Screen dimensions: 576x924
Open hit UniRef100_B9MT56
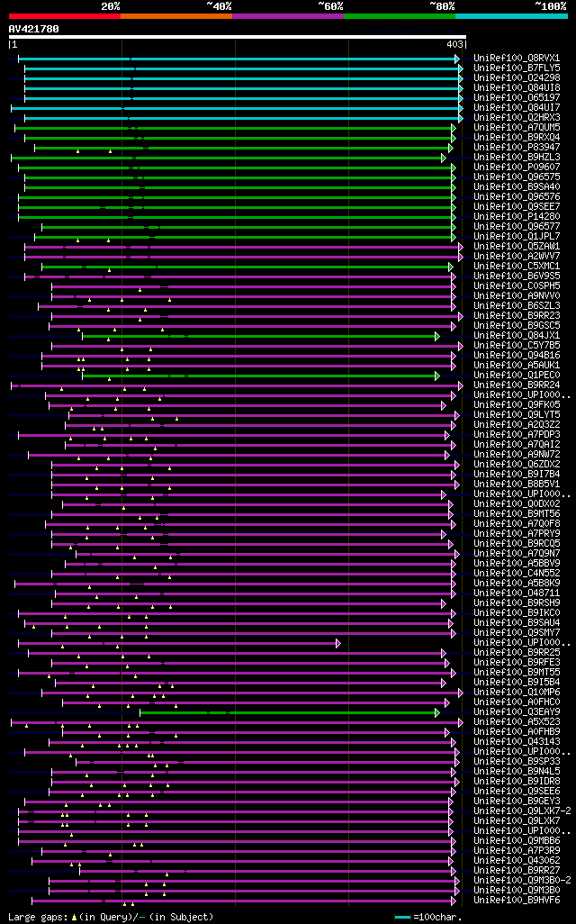(517, 514)
